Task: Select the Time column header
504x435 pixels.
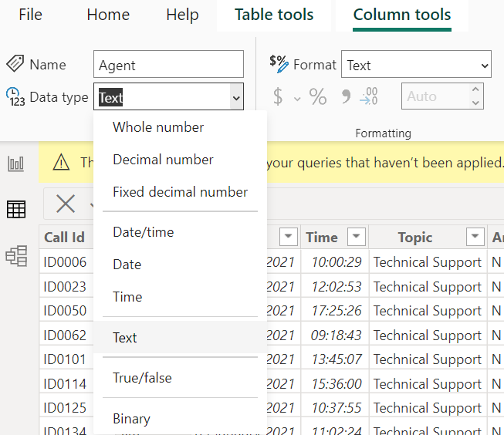Action: coord(322,238)
